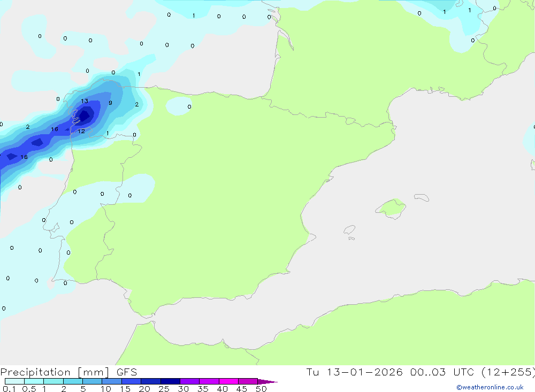Click the '13' precipitation value over Galicia
Screen dimensions: 535x392
[x=85, y=101]
